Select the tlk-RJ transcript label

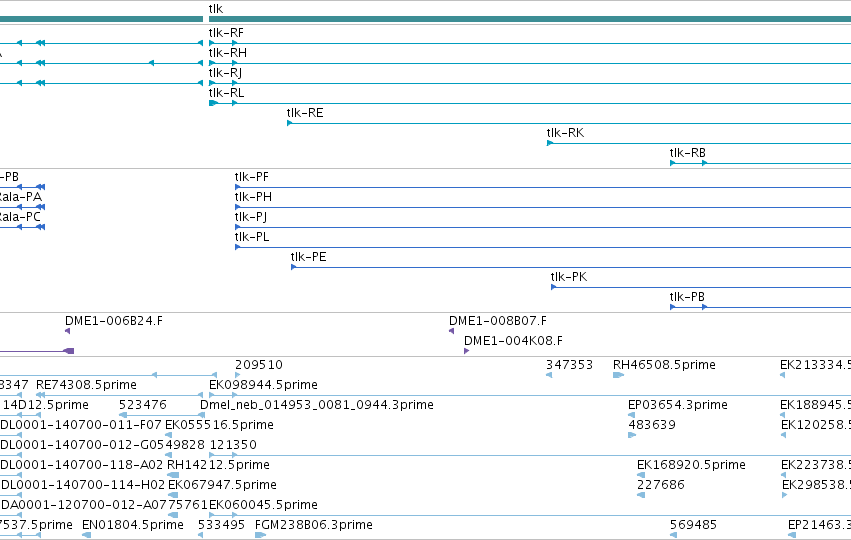click(225, 73)
